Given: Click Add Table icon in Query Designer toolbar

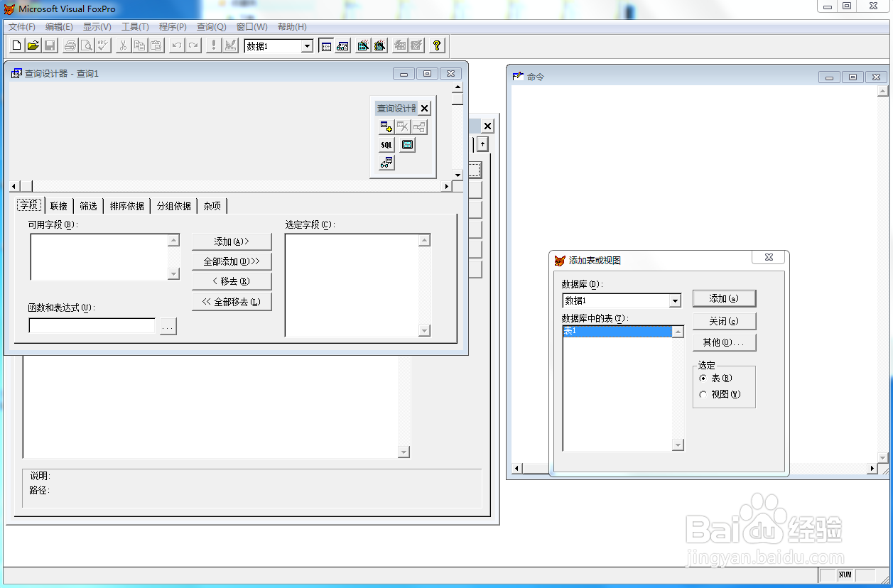Looking at the screenshot, I should (x=386, y=127).
